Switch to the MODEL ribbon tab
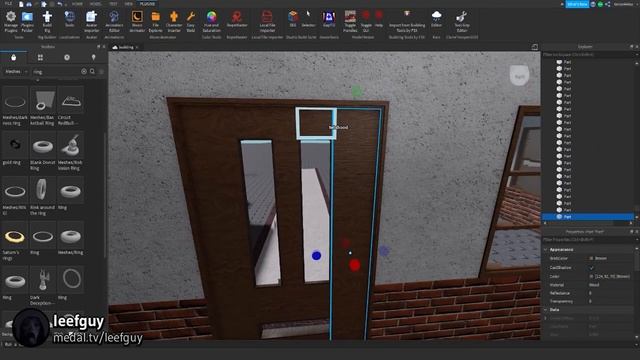Image resolution: width=640 pixels, height=360 pixels. pos(96,4)
